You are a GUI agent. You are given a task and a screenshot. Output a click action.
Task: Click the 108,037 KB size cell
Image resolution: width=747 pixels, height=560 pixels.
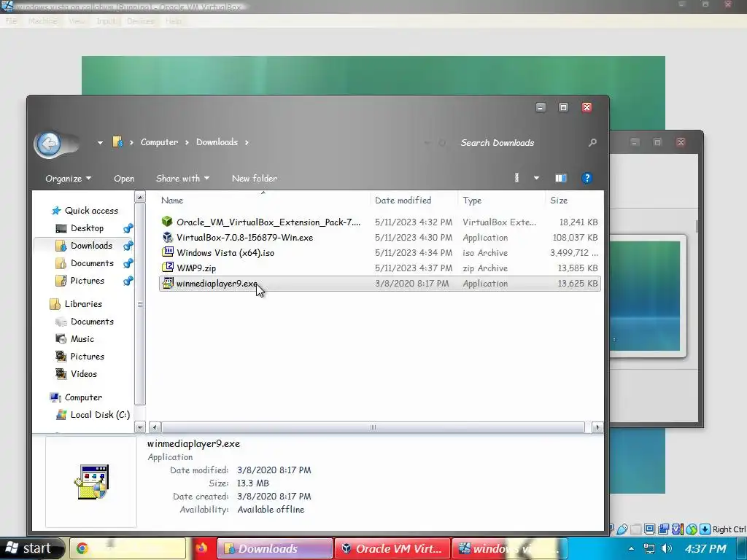575,238
